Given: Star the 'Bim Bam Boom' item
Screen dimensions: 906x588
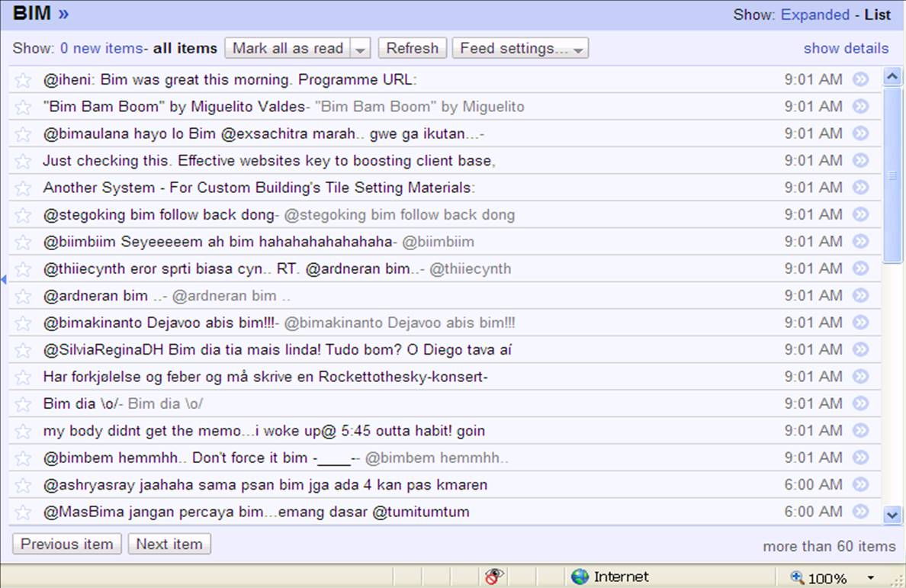Looking at the screenshot, I should click(23, 107).
